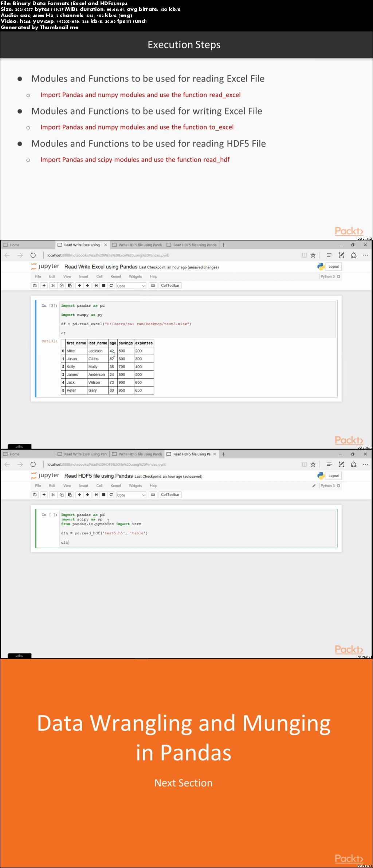Image resolution: width=373 pixels, height=868 pixels.
Task: Add Read Write Excel page to favorites
Action: 313,255
